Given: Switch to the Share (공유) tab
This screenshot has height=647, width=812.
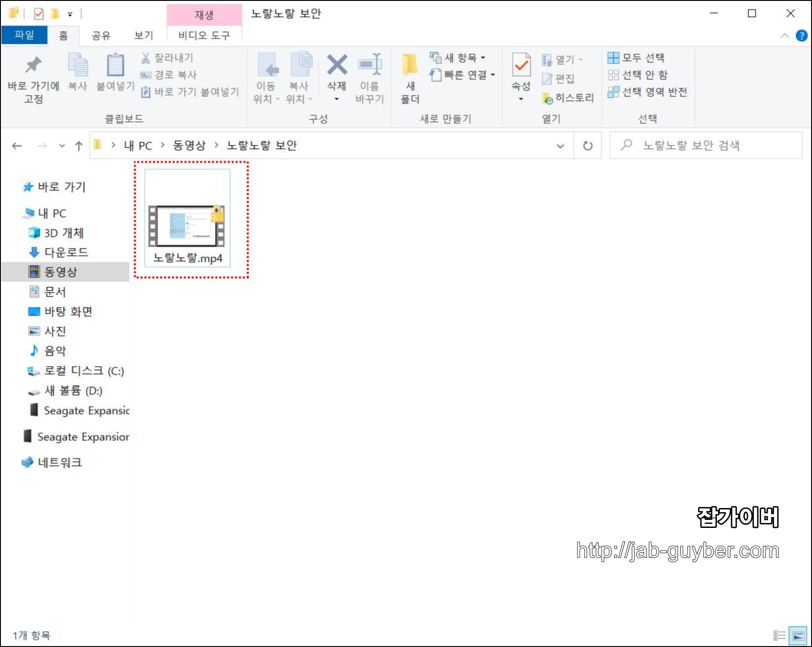Looking at the screenshot, I should 101,36.
